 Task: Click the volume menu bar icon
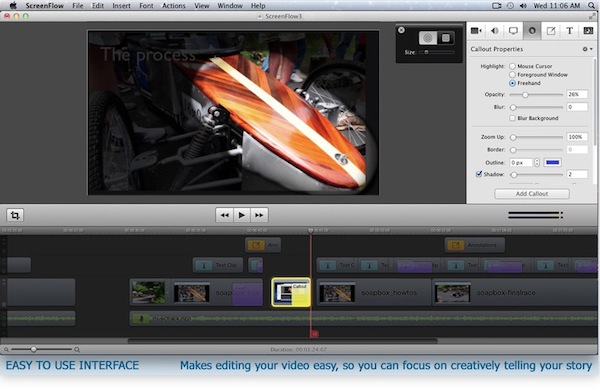point(523,6)
